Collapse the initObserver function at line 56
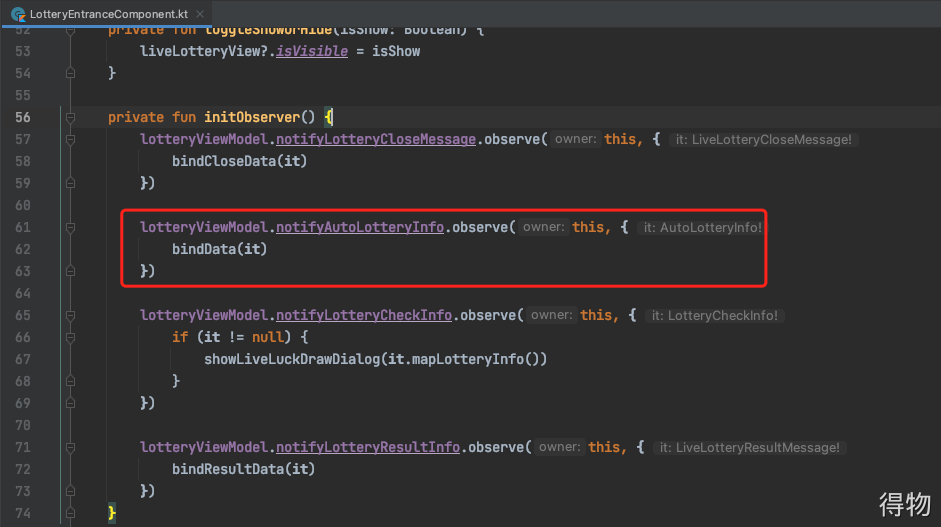 coord(71,117)
